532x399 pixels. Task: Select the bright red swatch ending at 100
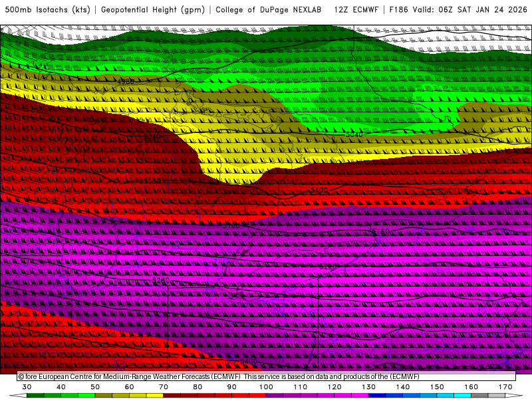coord(257,396)
